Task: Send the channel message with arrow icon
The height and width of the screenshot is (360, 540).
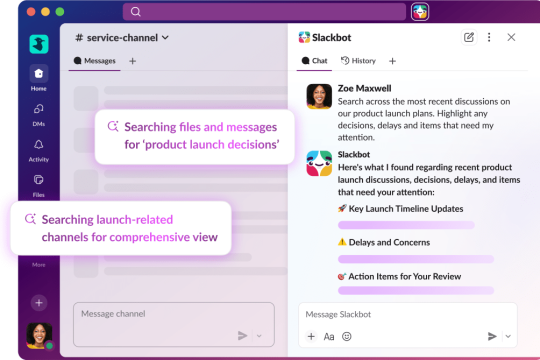Action: pos(242,335)
